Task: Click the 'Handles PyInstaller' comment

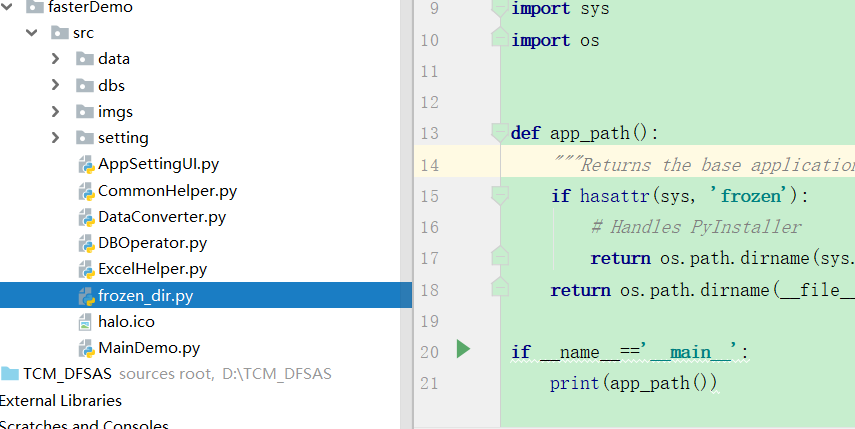Action: pos(696,226)
